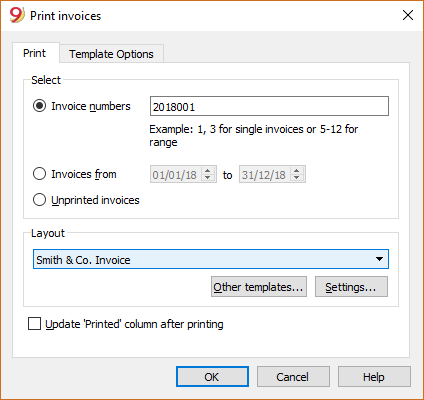Enable Update 'Printed' column after printing
The image size is (424, 400).
point(34,324)
